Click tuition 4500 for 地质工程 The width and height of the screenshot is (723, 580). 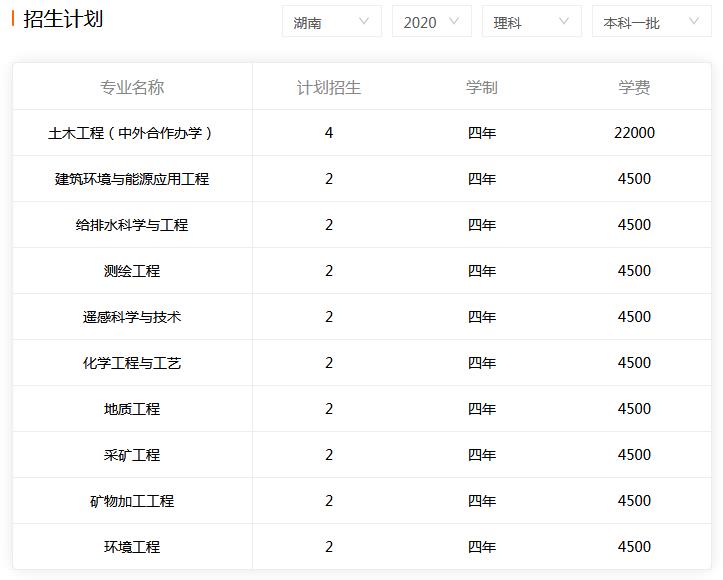(x=634, y=409)
